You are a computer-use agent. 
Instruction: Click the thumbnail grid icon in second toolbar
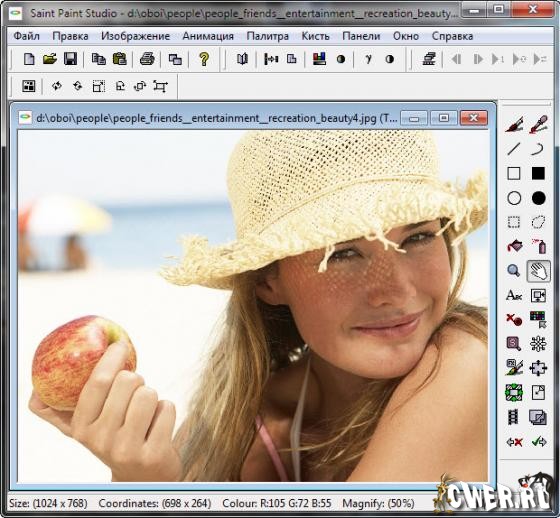pyautogui.click(x=29, y=86)
